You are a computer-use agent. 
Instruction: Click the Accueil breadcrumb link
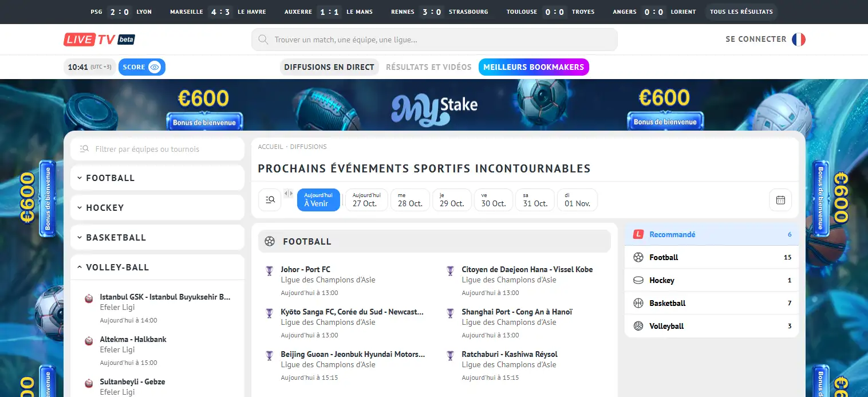(271, 147)
